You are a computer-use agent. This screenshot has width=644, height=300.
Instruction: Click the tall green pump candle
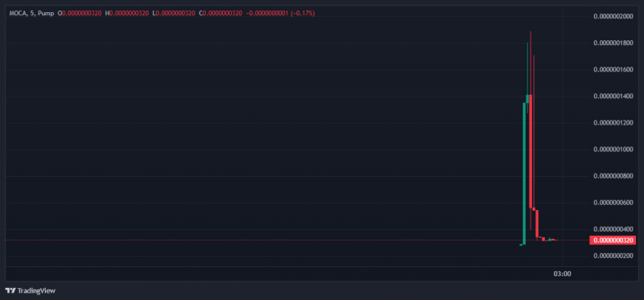(524, 174)
